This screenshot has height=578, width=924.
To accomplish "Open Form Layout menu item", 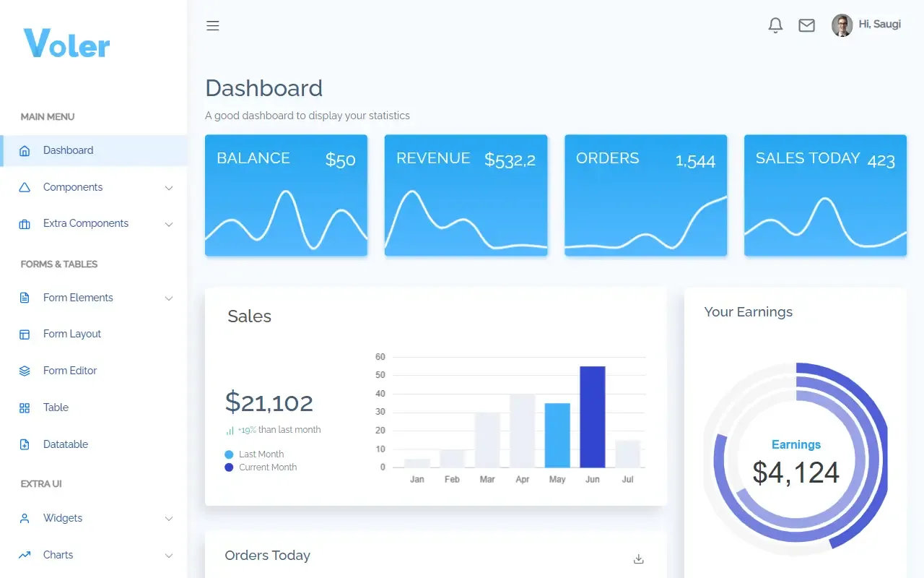I will click(x=94, y=334).
